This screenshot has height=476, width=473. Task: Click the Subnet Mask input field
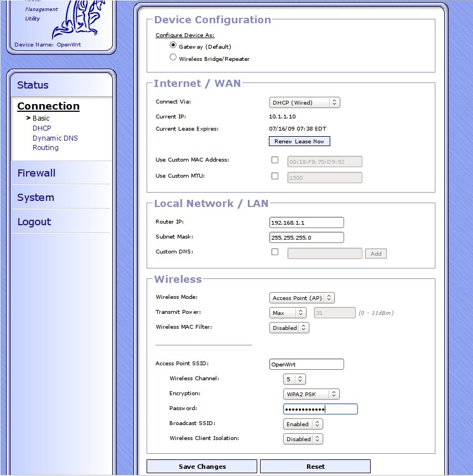(306, 237)
